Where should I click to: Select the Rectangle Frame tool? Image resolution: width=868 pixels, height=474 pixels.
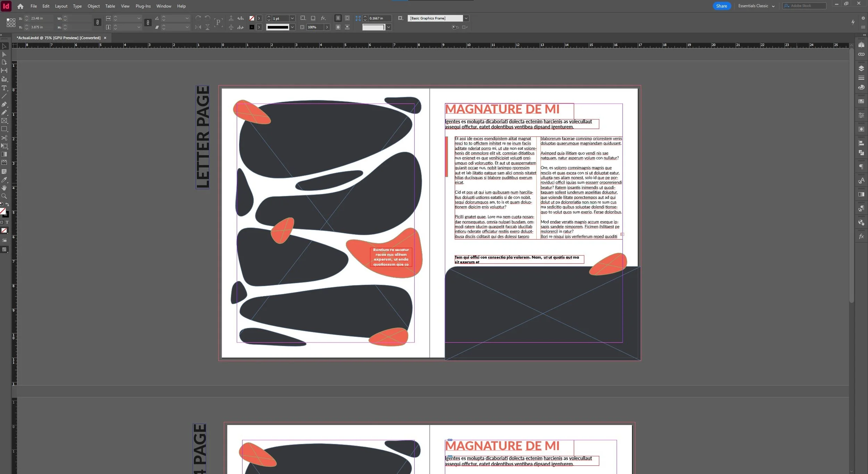4,121
